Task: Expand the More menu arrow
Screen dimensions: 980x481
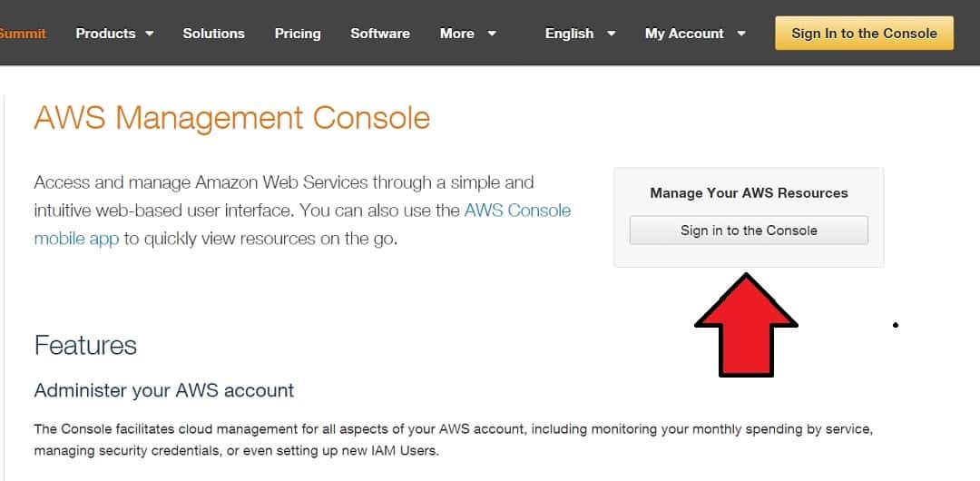Action: 492,34
